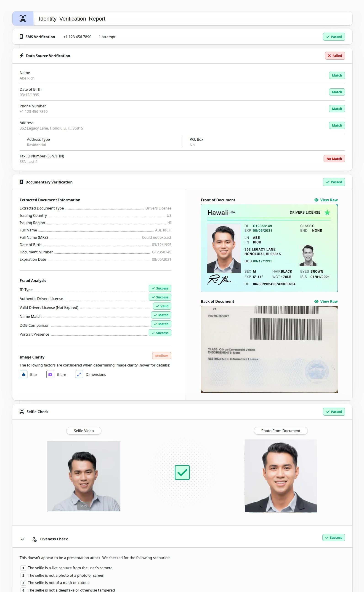This screenshot has height=592, width=364.
Task: Click the SMS phone number +1 123 456 7890
Action: [77, 37]
